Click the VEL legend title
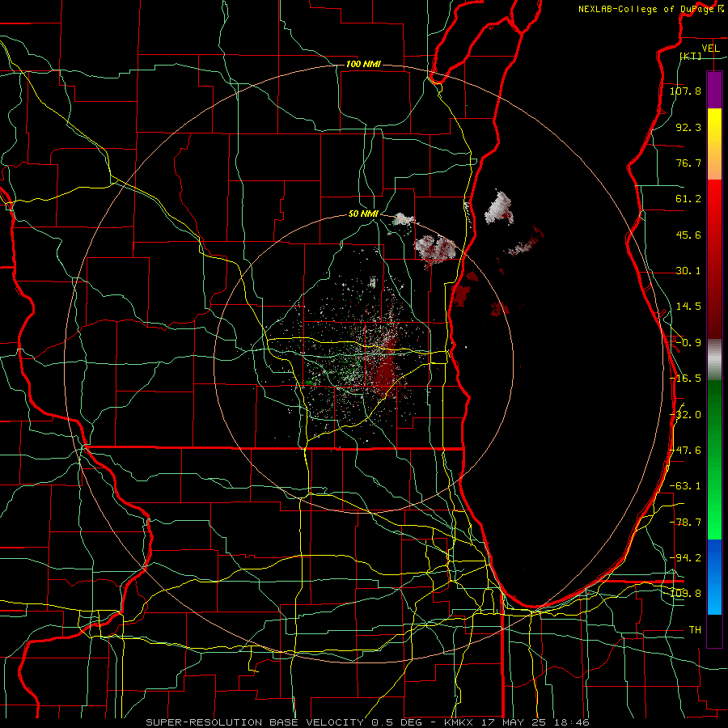 710,49
